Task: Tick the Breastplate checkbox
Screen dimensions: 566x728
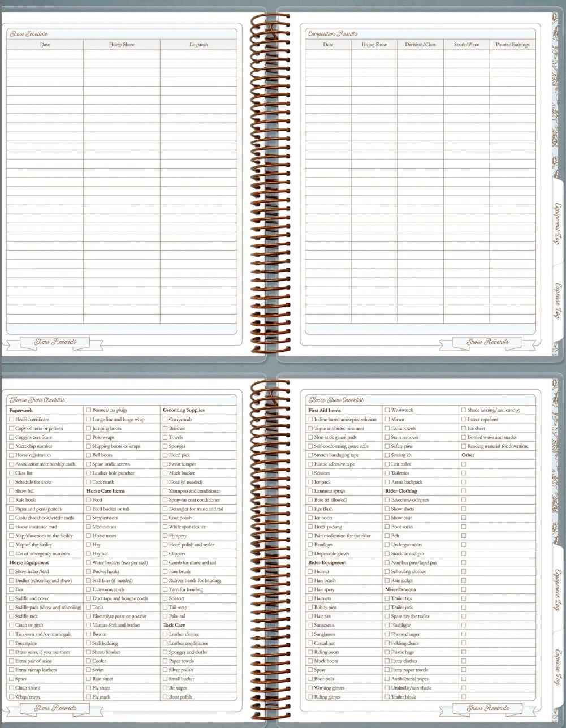Action: click(12, 643)
